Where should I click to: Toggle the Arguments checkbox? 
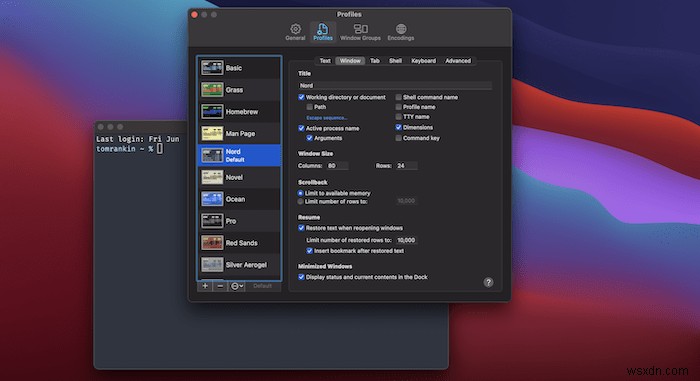click(x=309, y=138)
